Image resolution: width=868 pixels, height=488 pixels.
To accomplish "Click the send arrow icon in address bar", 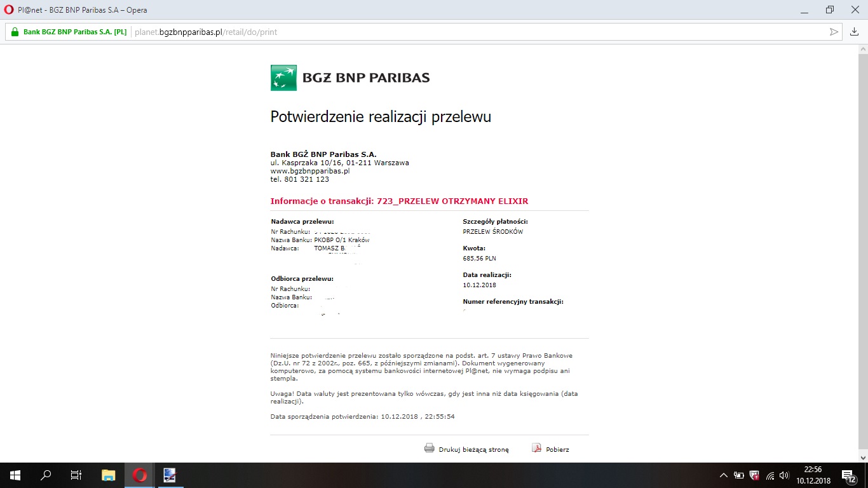I will pos(834,32).
